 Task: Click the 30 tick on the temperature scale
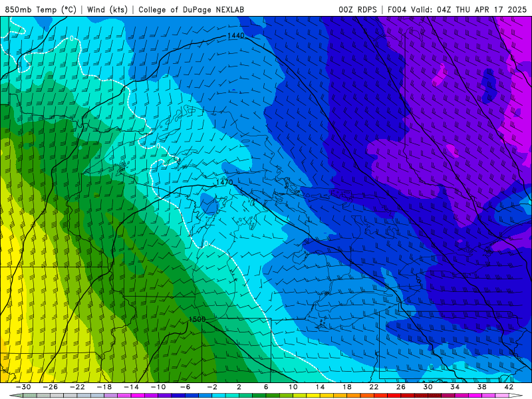(x=428, y=387)
